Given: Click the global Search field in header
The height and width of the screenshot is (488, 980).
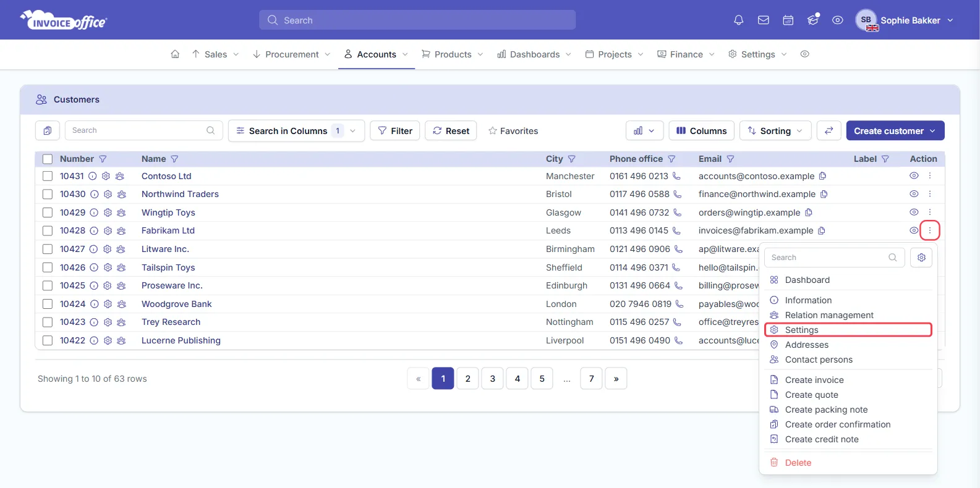Looking at the screenshot, I should click(417, 20).
